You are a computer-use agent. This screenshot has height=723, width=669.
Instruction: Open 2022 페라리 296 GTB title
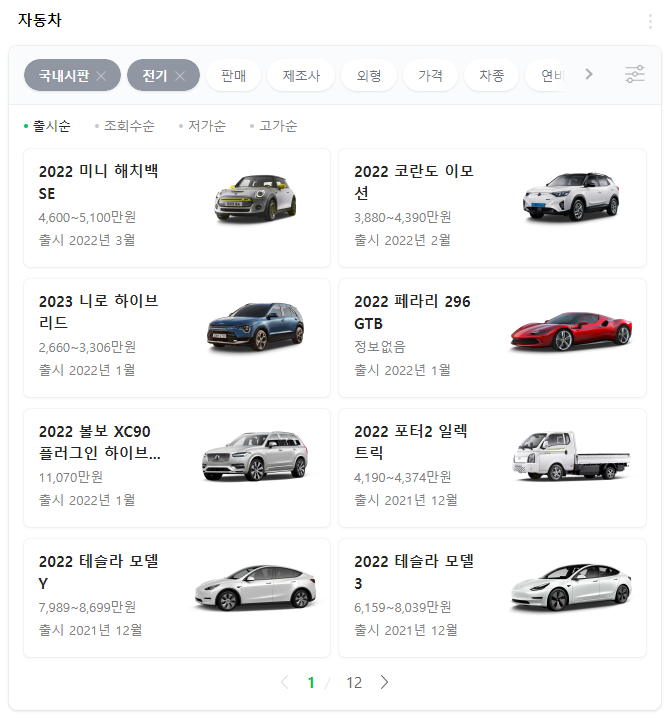click(x=412, y=312)
